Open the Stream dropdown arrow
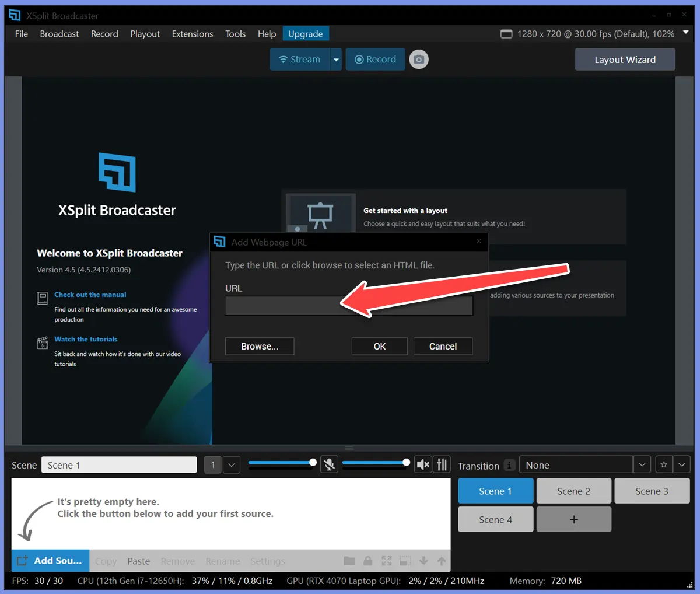Screen dimensions: 700x594 335,59
